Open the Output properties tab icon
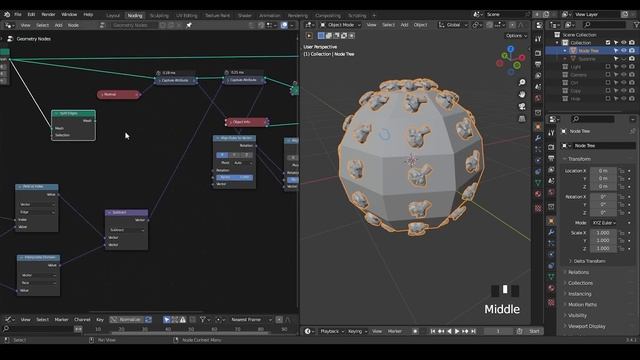Image resolution: width=640 pixels, height=360 pixels. click(x=551, y=158)
